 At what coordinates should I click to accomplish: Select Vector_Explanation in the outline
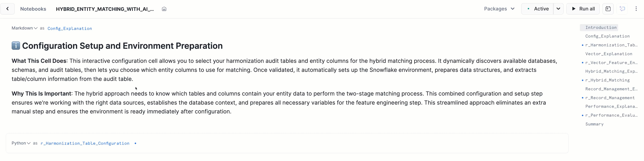pyautogui.click(x=608, y=54)
